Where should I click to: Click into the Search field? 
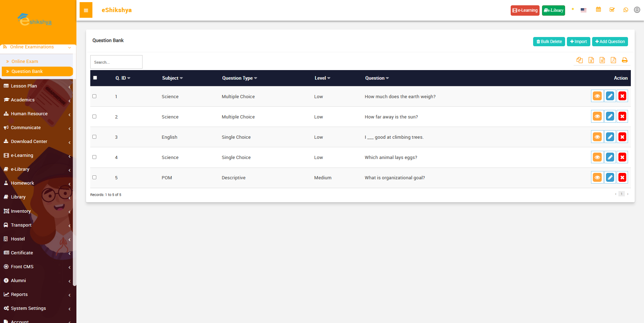(116, 62)
